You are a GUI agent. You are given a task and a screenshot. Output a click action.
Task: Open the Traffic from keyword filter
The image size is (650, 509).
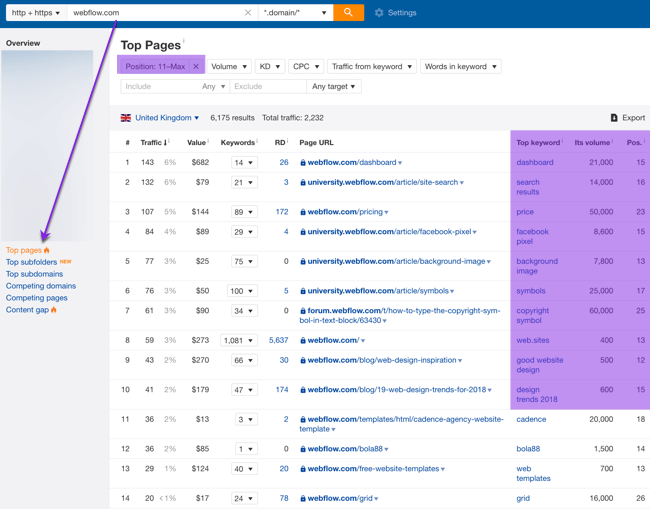[371, 67]
